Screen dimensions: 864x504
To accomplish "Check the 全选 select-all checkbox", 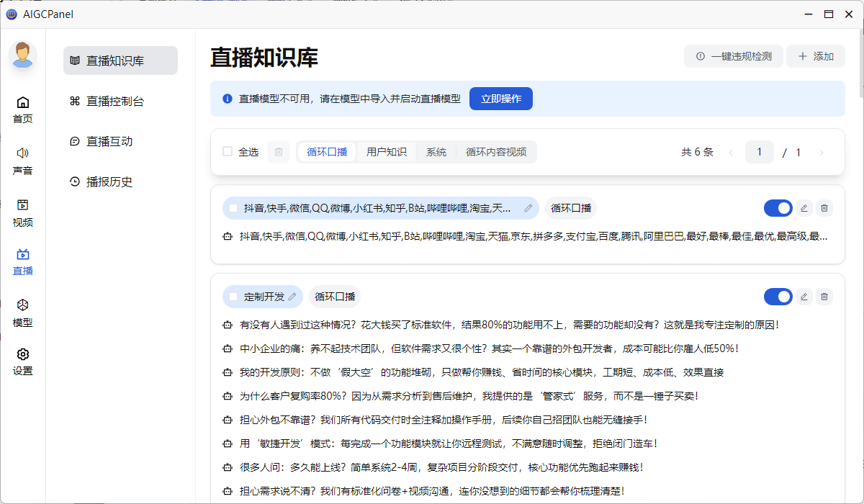I will [x=228, y=152].
